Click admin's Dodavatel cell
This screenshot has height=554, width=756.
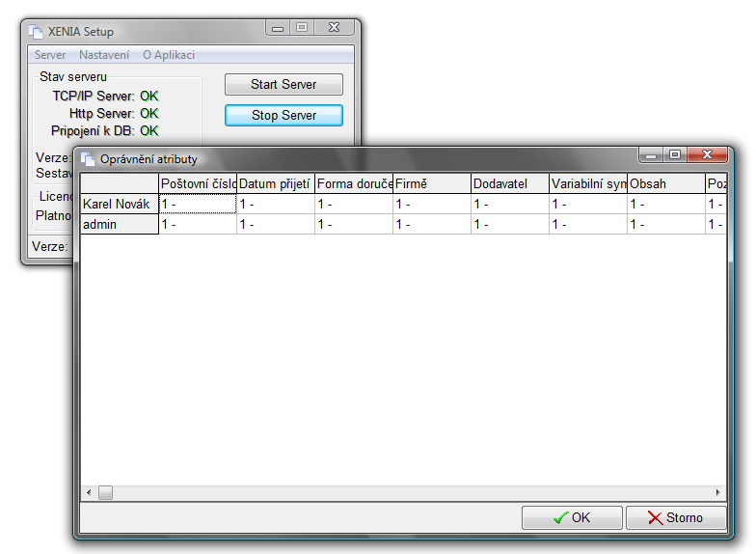coord(510,224)
